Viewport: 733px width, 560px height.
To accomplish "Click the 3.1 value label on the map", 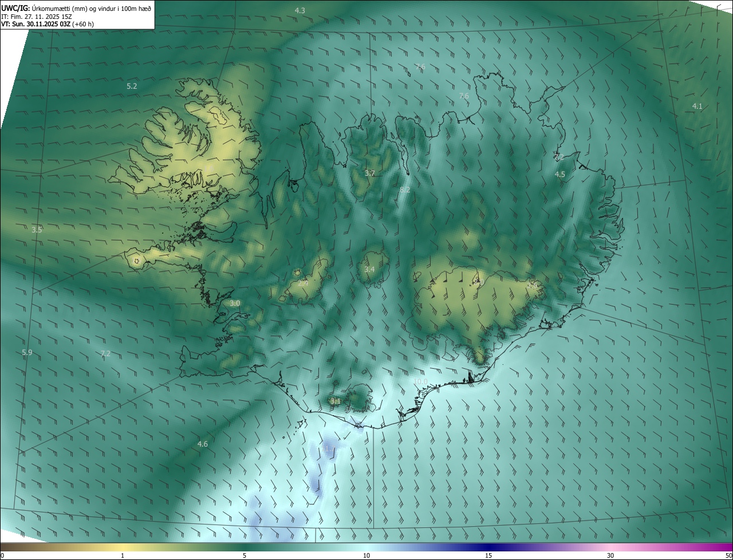I will [336, 401].
